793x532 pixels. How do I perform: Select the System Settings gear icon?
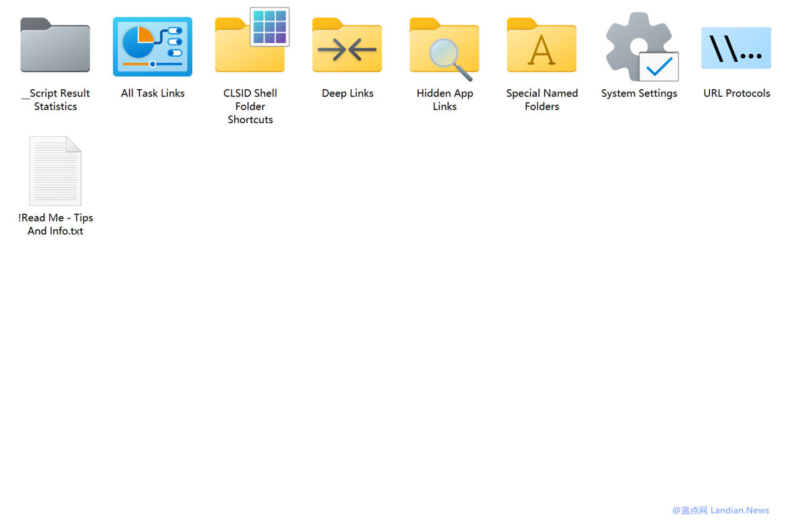[x=638, y=45]
